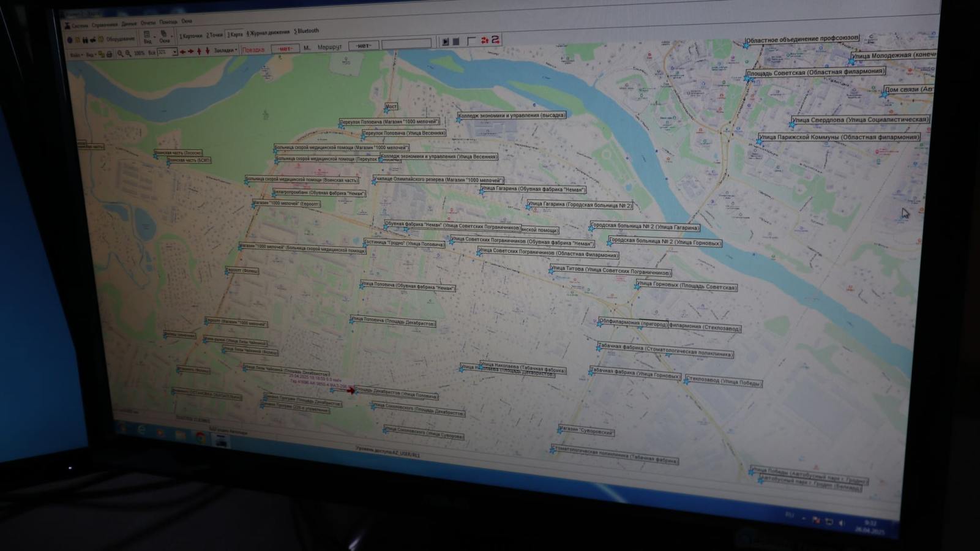Click the RU language indicator
This screenshot has width=980, height=551.
coord(790,515)
